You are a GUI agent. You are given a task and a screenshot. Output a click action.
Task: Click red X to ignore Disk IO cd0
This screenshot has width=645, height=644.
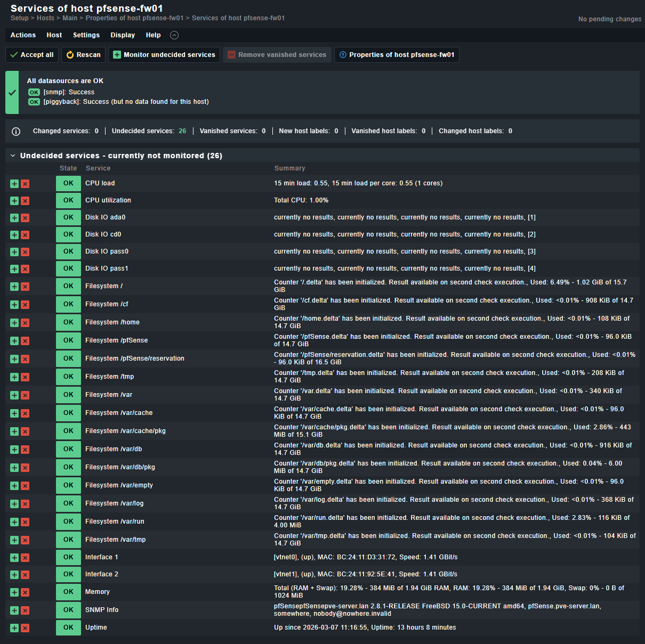25,235
